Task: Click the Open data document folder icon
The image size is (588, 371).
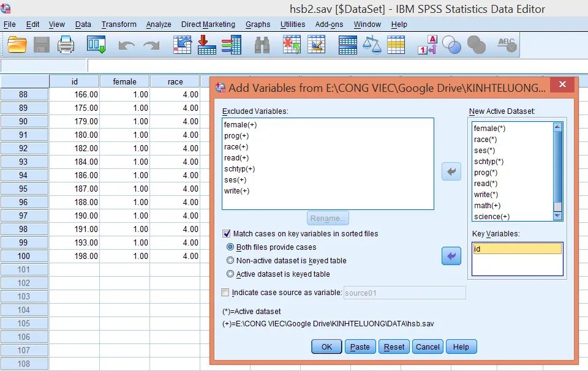Action: (x=17, y=45)
